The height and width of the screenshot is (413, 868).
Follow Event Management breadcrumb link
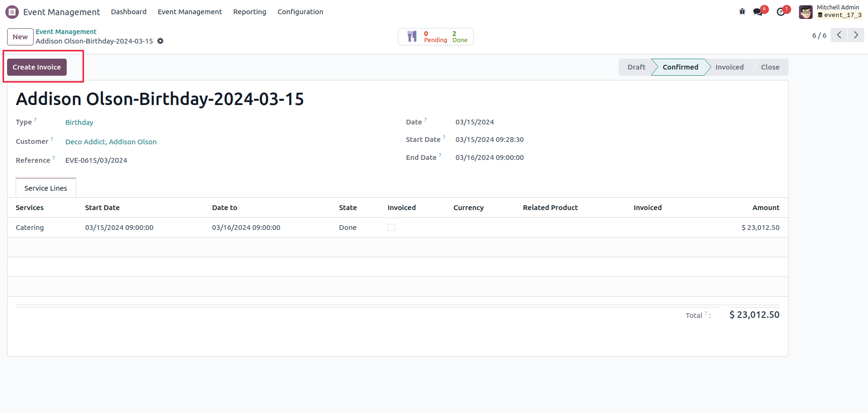[x=66, y=32]
